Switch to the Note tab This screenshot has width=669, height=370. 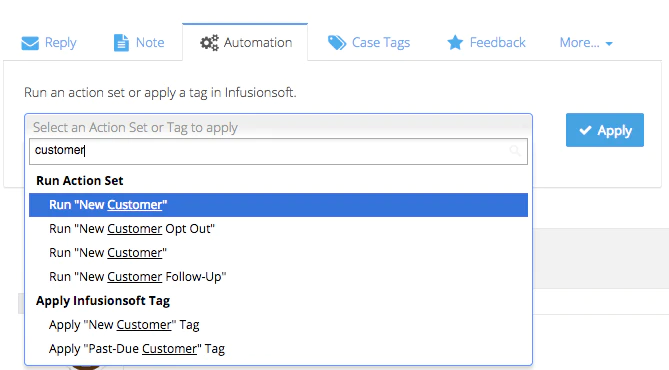139,43
